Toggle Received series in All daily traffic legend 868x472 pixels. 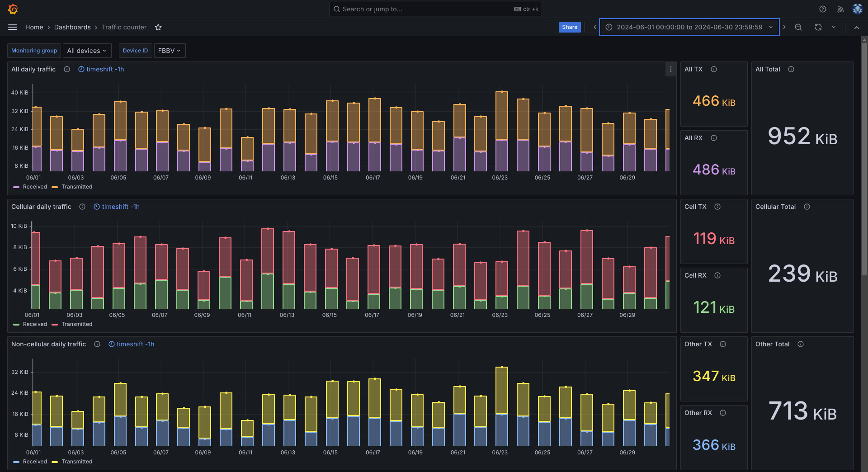(34, 187)
